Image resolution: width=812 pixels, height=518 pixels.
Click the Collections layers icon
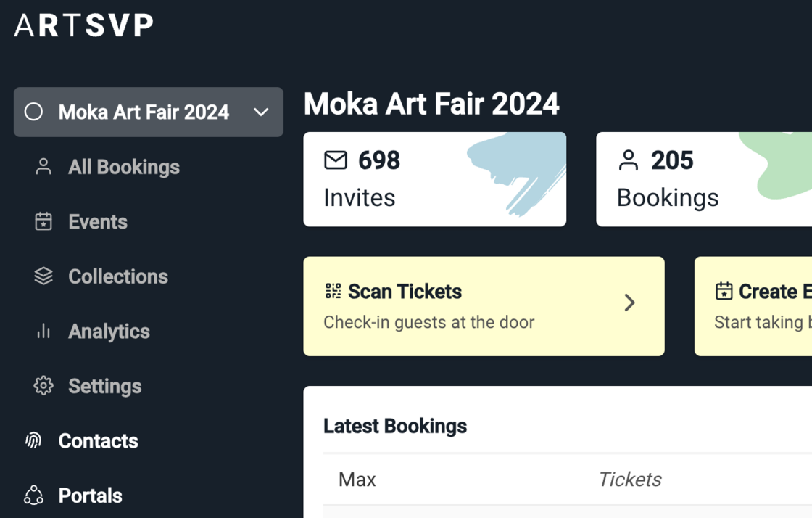point(43,276)
